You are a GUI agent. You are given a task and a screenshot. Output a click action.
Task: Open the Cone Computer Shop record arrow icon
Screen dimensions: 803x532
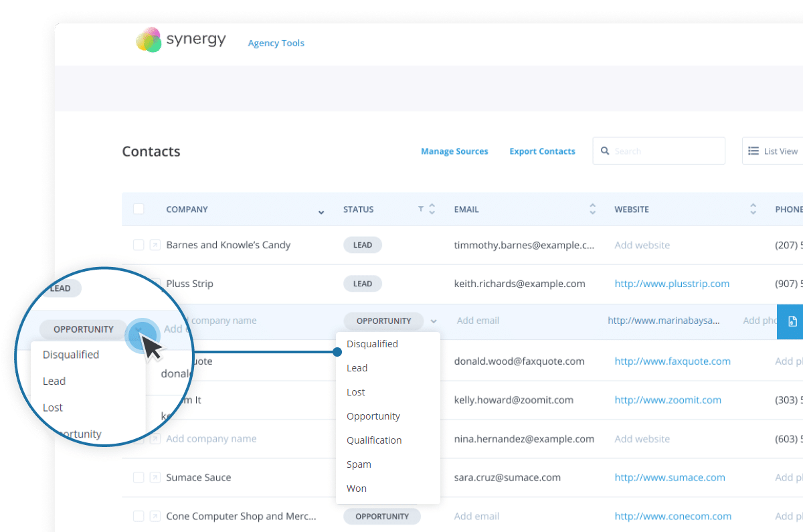click(x=155, y=516)
